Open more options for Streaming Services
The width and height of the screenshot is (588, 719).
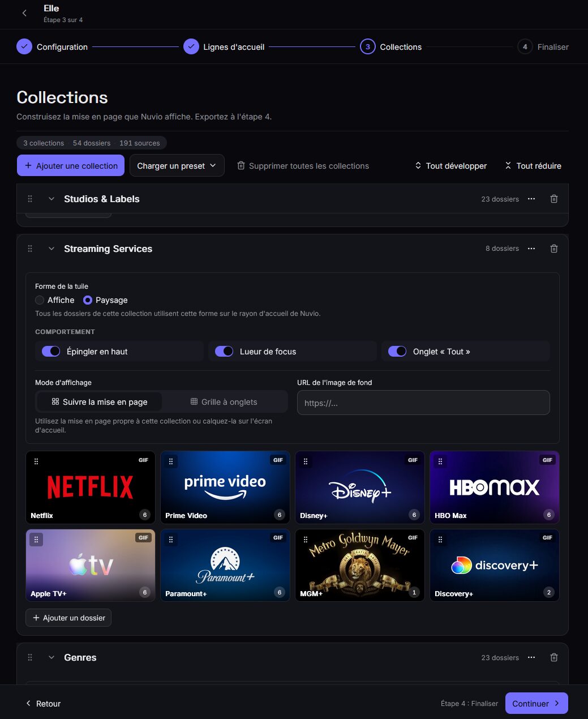[531, 249]
